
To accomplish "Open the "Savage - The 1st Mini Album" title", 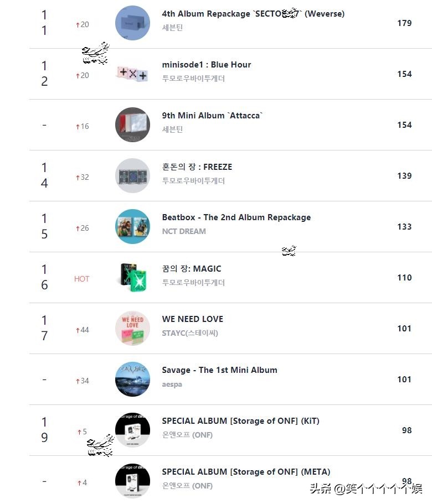I will [220, 370].
